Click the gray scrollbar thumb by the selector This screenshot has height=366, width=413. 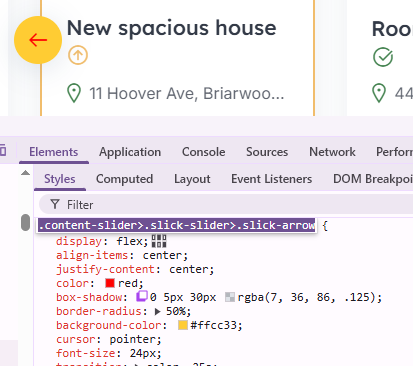[25, 222]
